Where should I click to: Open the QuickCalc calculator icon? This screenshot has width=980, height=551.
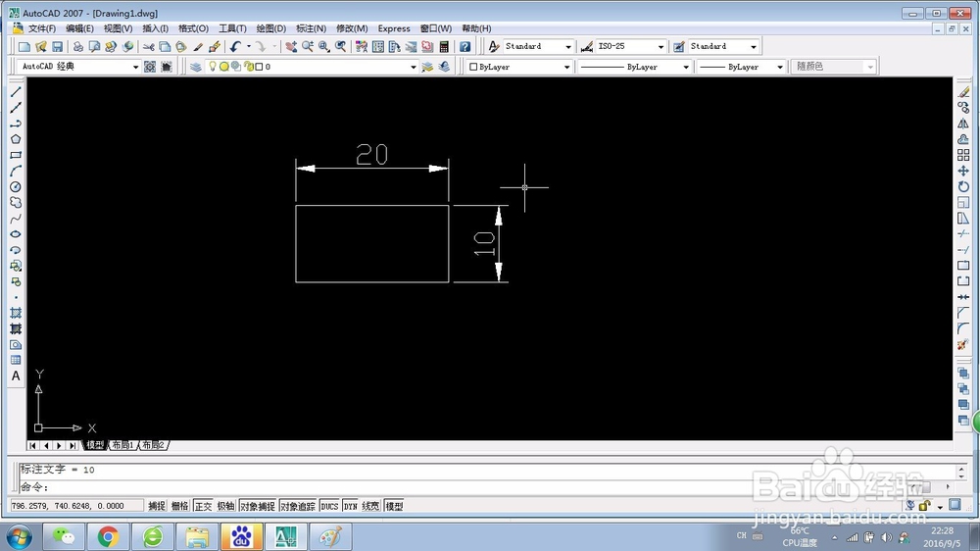point(444,46)
